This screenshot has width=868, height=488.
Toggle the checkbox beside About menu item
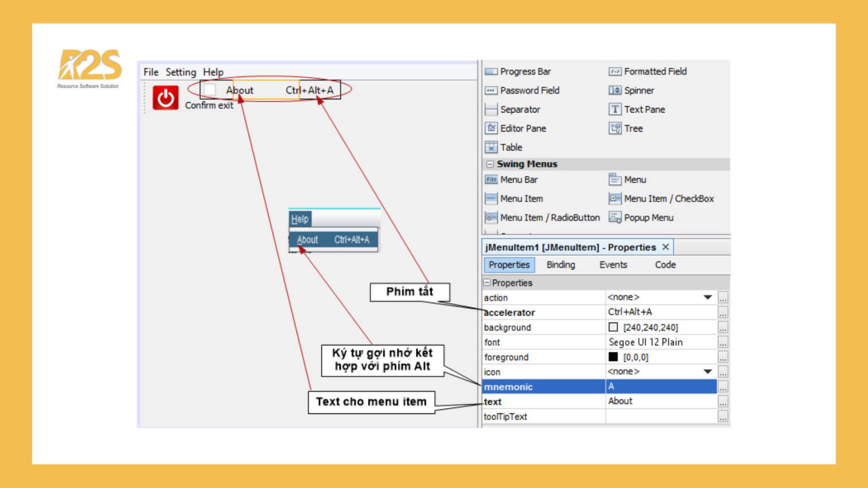pyautogui.click(x=210, y=90)
